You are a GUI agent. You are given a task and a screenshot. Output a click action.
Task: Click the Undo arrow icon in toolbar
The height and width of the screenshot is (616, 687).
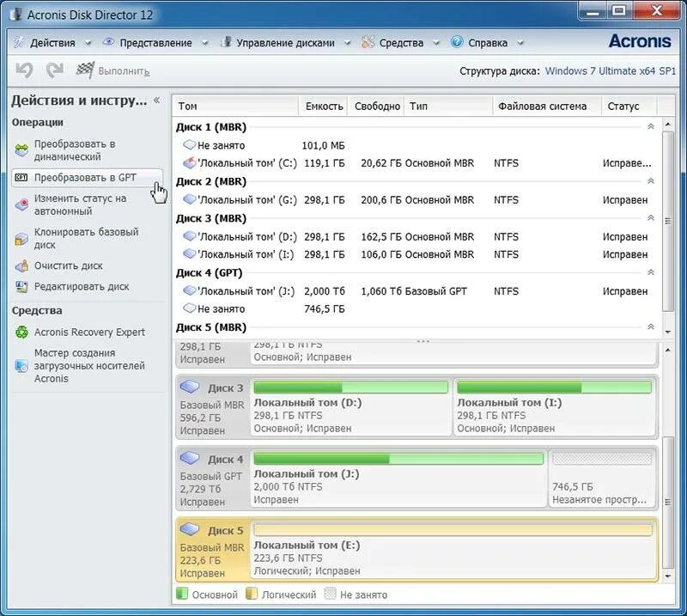[24, 70]
